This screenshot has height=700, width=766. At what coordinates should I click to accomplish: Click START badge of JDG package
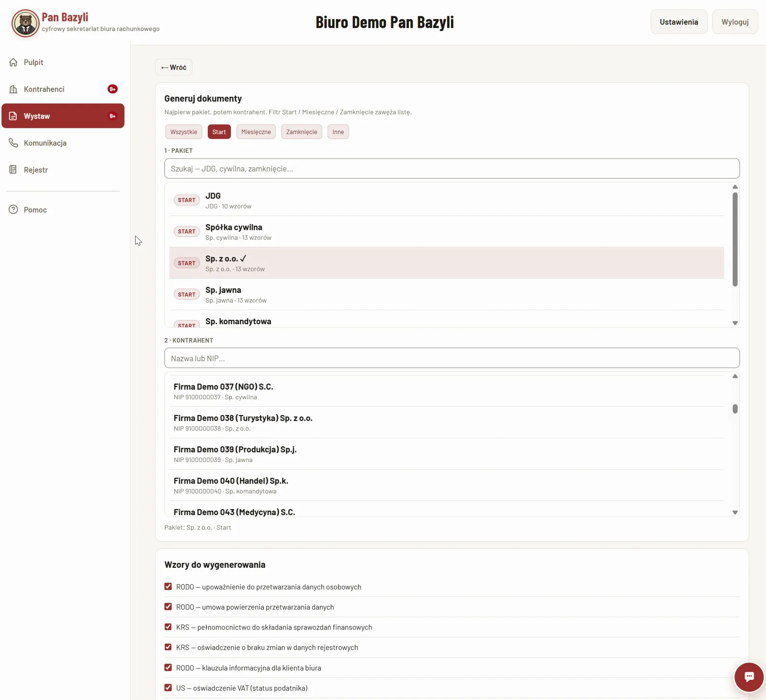coord(187,200)
